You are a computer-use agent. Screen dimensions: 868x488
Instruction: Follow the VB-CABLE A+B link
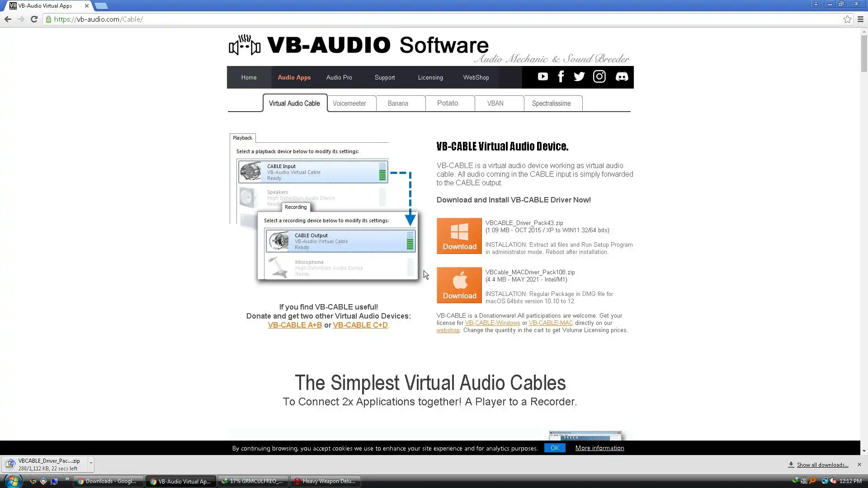click(x=295, y=325)
